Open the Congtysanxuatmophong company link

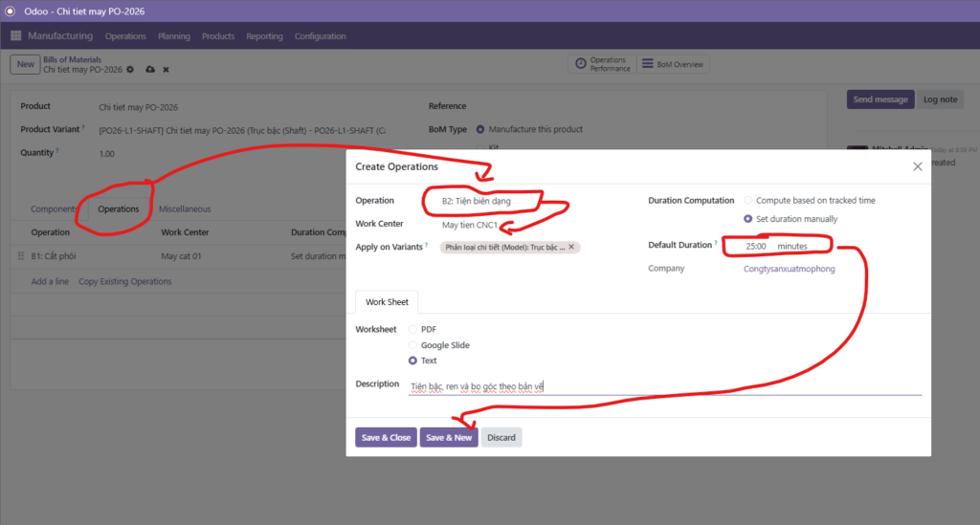[x=789, y=269]
